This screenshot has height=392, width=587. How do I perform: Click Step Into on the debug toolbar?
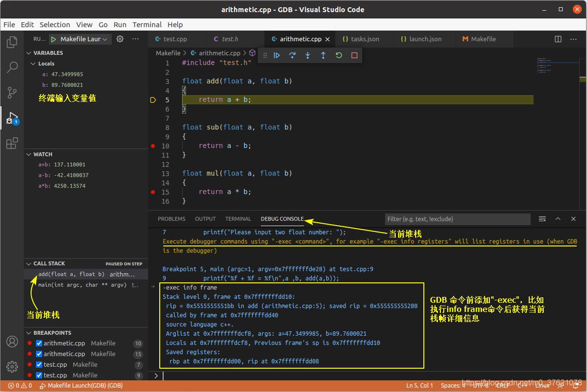coord(308,55)
